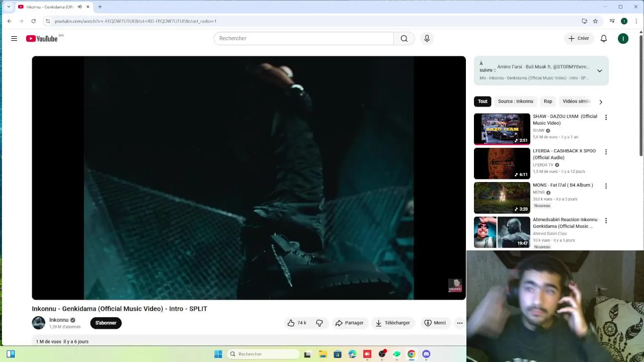Screen dimensions: 644x362
Task: Click the Créer button
Action: pyautogui.click(x=579, y=38)
